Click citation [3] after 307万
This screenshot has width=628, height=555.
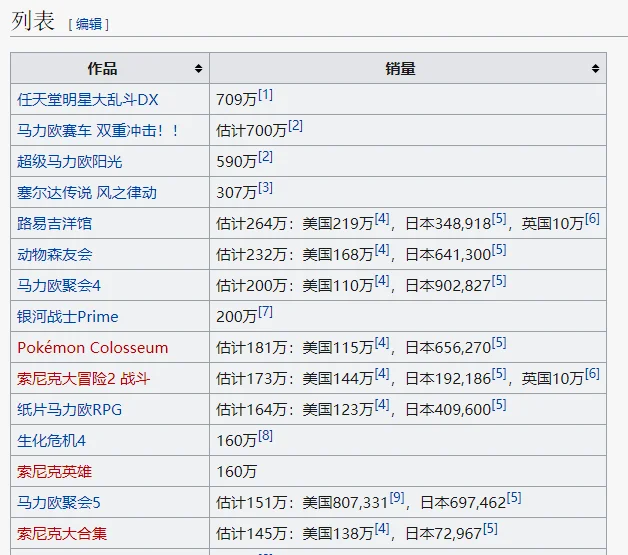coord(265,188)
